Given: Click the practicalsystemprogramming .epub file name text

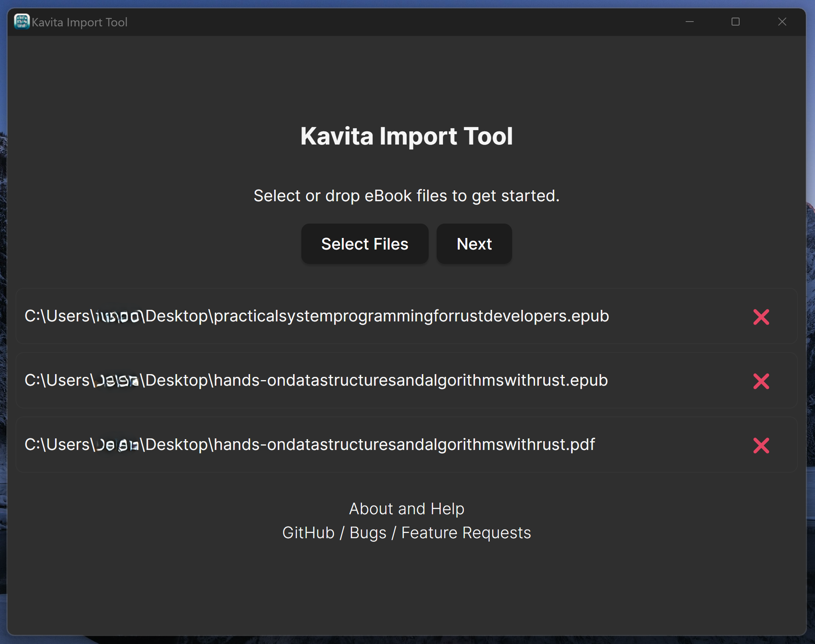Looking at the screenshot, I should pyautogui.click(x=411, y=316).
